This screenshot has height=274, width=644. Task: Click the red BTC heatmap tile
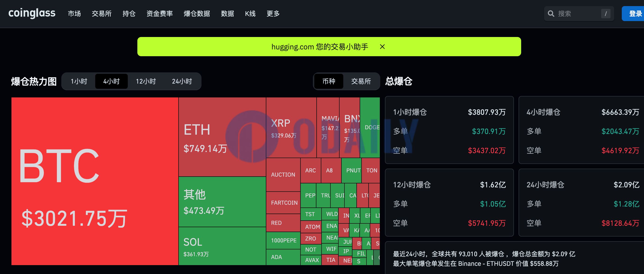pyautogui.click(x=95, y=181)
